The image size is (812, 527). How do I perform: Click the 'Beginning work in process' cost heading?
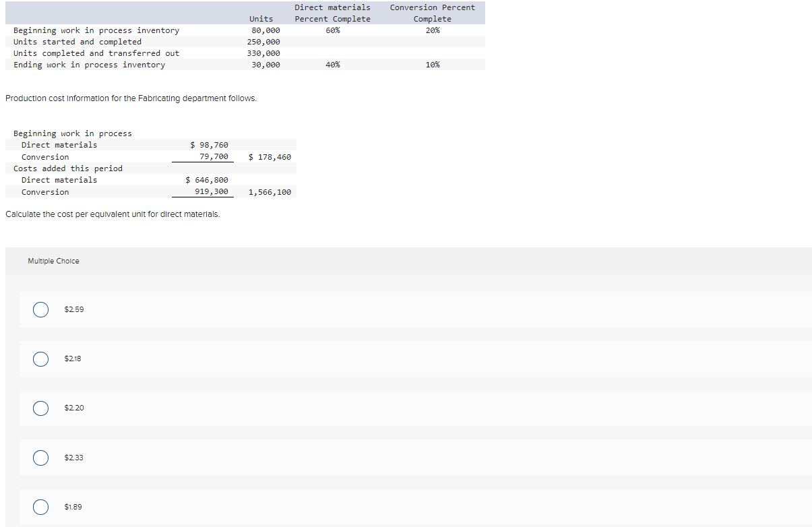pos(73,133)
